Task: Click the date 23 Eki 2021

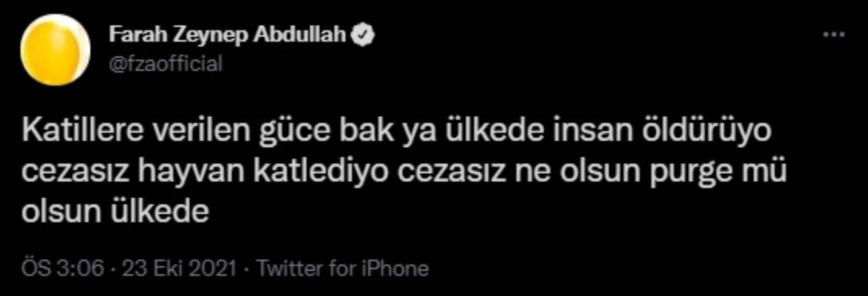Action: click(178, 268)
